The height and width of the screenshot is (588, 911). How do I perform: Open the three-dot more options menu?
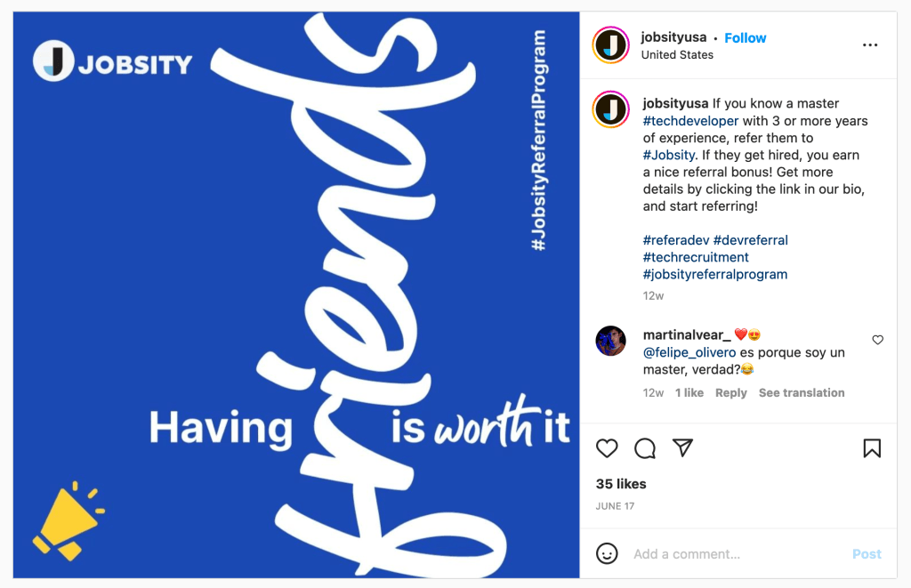point(870,45)
